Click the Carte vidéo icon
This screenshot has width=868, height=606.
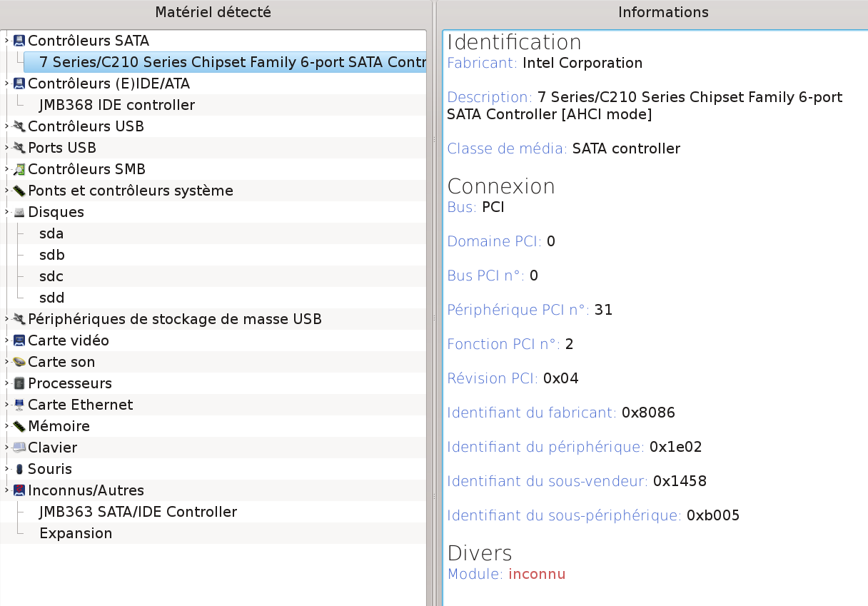click(19, 340)
